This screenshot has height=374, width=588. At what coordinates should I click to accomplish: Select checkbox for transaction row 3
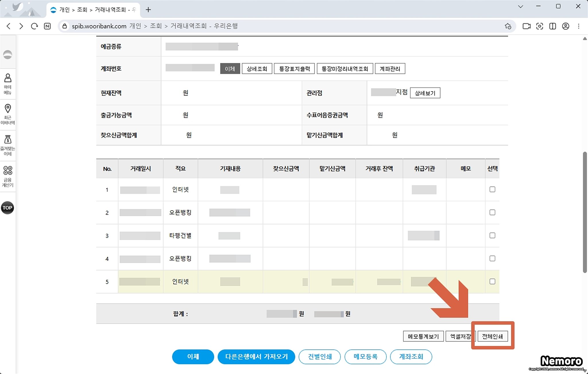492,235
